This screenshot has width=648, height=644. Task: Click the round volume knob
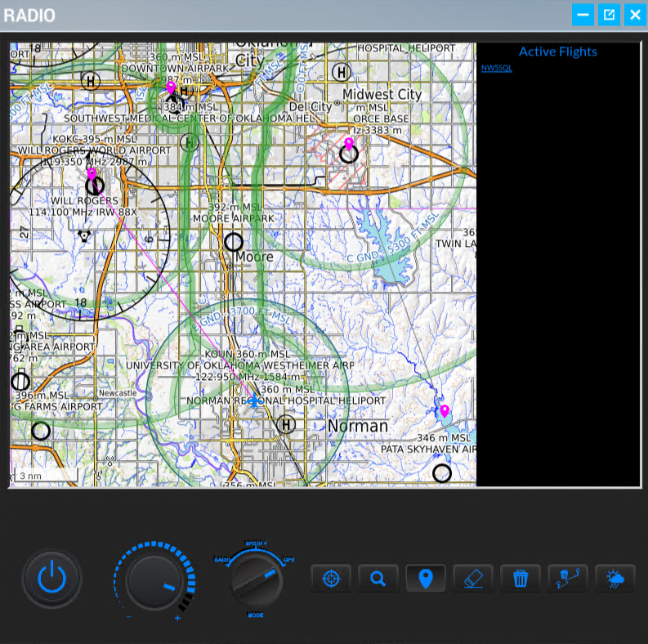[x=154, y=581]
